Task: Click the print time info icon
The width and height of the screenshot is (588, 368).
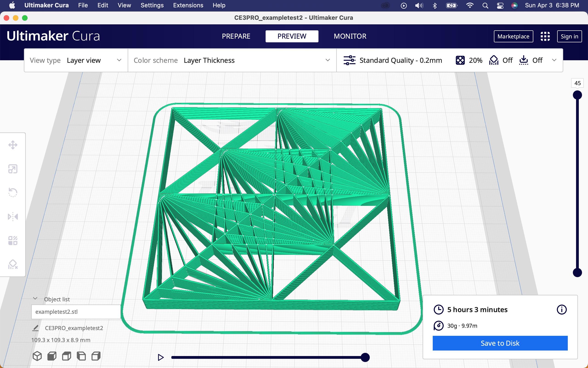Action: (562, 310)
